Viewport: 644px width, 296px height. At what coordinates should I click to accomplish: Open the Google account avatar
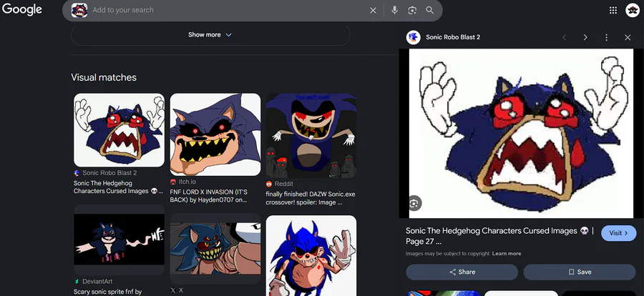[633, 10]
